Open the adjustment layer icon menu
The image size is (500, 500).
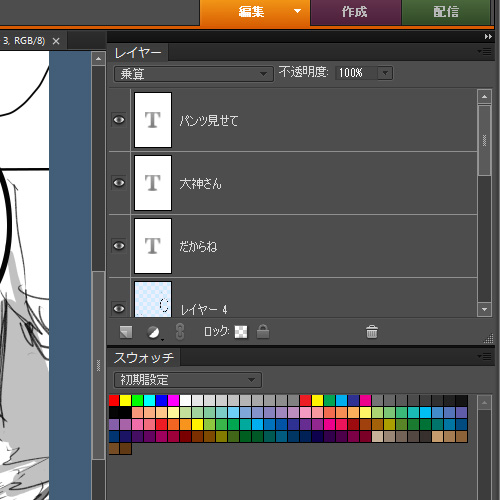[x=154, y=332]
